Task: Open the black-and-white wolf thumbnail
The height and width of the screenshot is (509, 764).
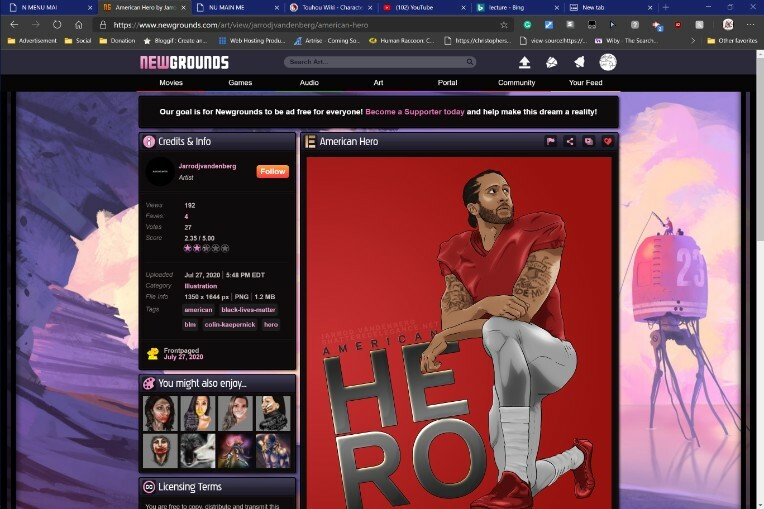Action: pos(197,451)
